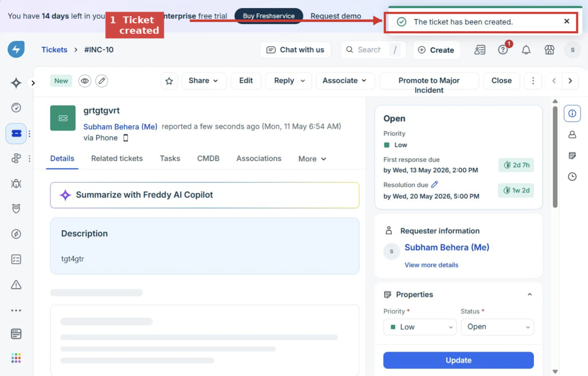Go to previous ticket arrow
This screenshot has width=588, height=376.
pos(554,81)
